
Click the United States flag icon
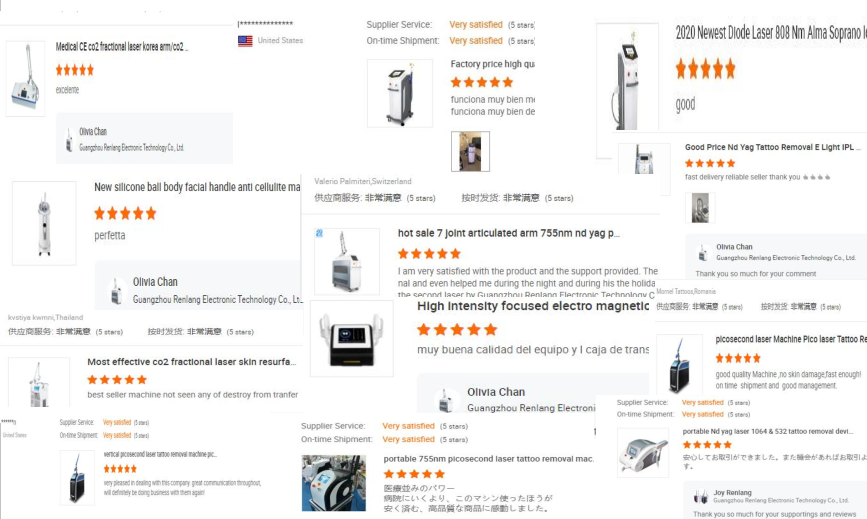[x=245, y=41]
